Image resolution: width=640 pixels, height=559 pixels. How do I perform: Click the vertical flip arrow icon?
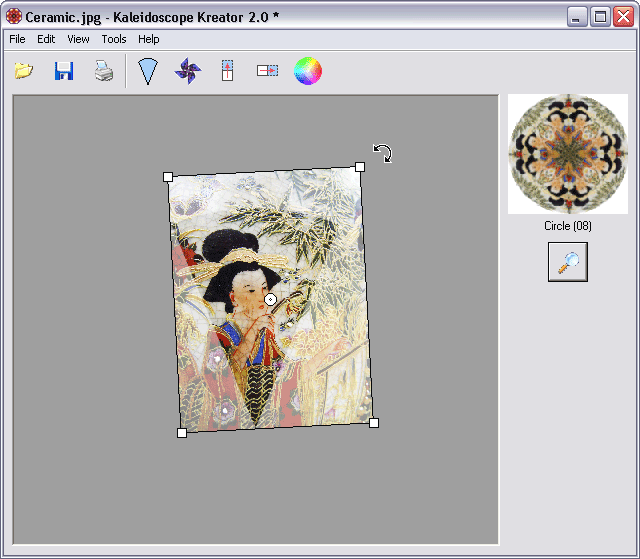point(227,71)
